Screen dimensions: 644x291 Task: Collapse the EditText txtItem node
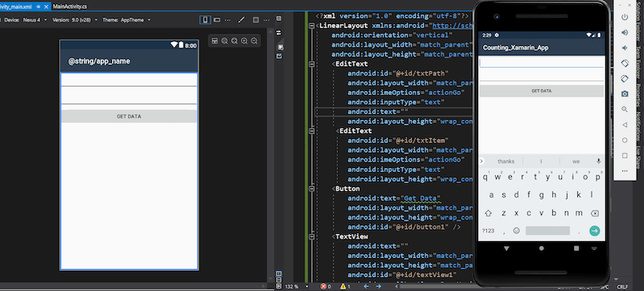[312, 131]
